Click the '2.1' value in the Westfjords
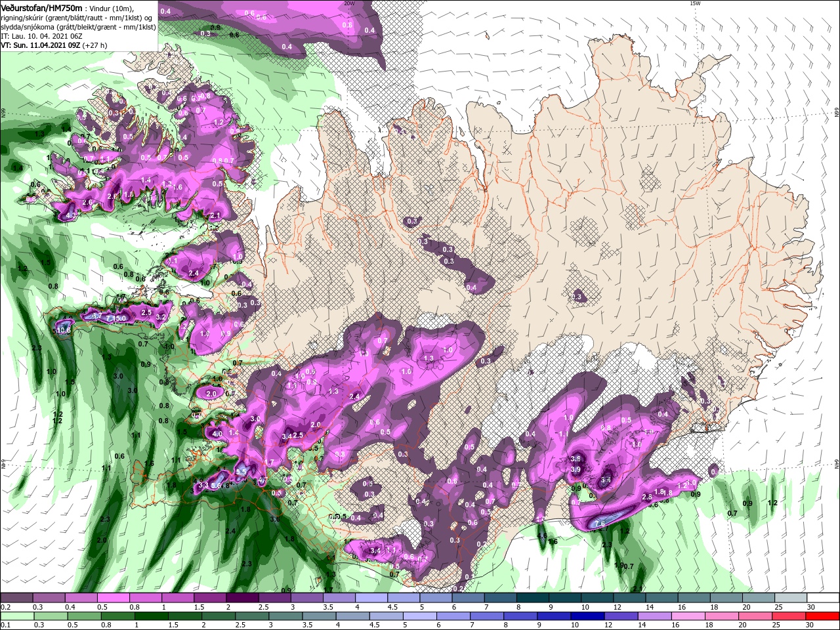This screenshot has height=630, width=840. [215, 215]
